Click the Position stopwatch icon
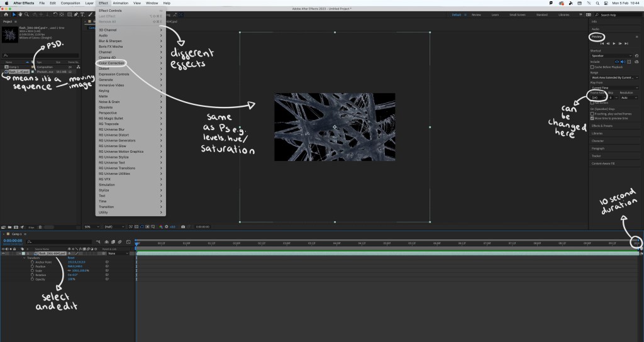Viewport: 644px width, 342px height. point(32,265)
